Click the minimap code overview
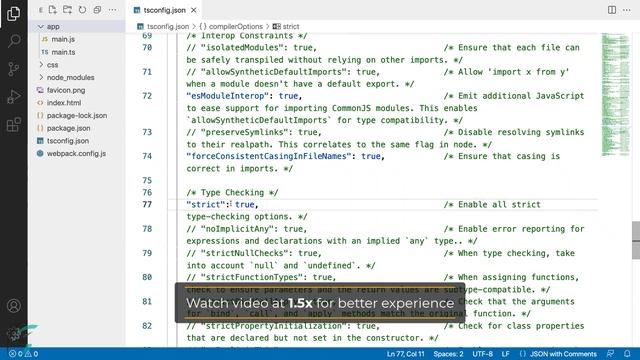The image size is (640, 360). [616, 95]
